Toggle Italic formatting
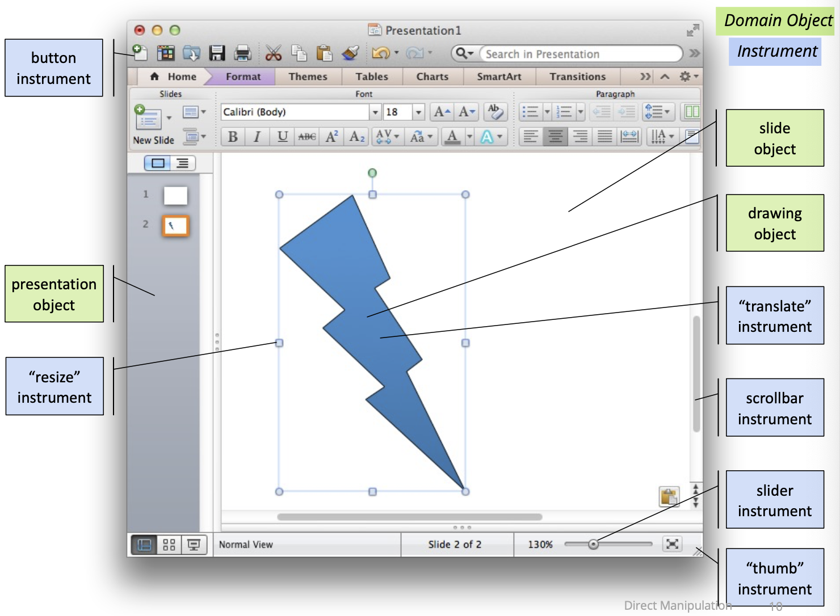 [257, 137]
